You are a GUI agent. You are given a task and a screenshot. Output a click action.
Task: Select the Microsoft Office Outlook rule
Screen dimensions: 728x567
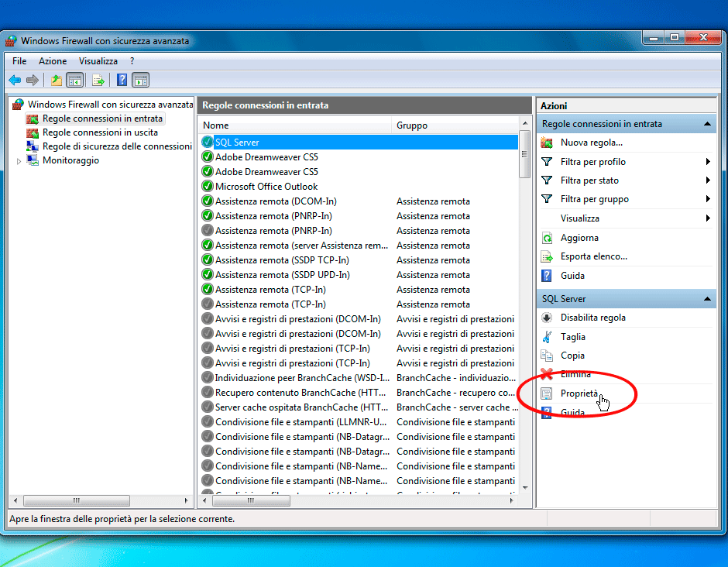click(266, 186)
